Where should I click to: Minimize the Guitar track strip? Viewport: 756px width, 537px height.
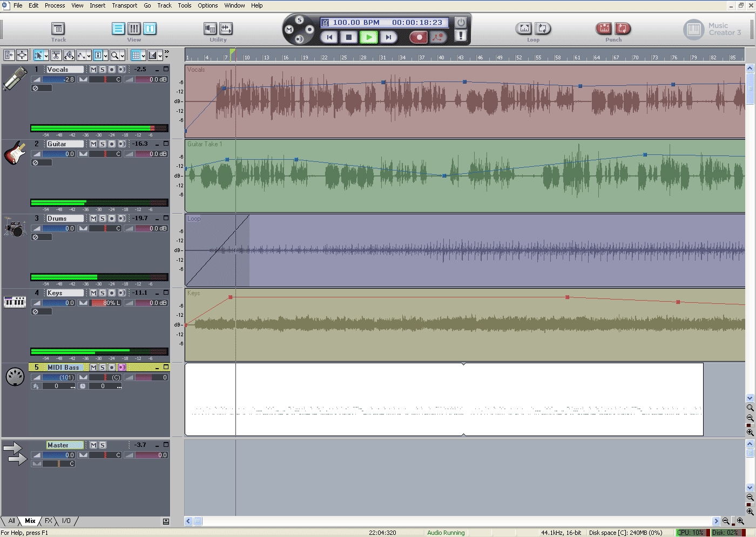coord(157,145)
